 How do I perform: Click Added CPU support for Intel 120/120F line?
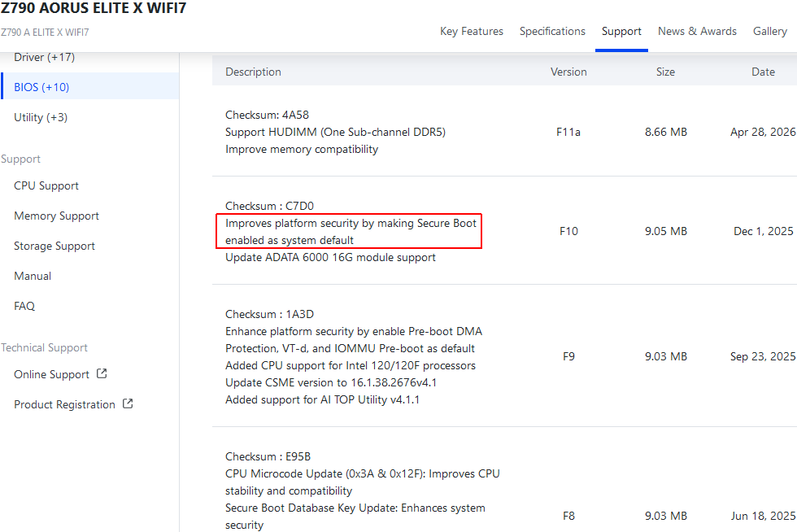[x=351, y=366]
